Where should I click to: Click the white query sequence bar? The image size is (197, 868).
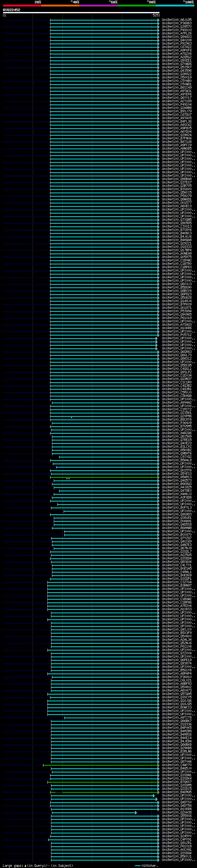point(81,12)
